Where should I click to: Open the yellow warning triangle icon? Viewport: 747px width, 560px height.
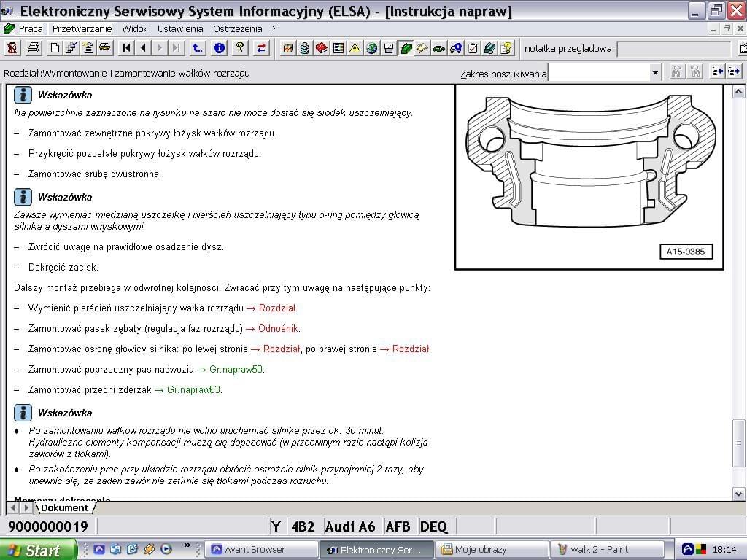[355, 47]
